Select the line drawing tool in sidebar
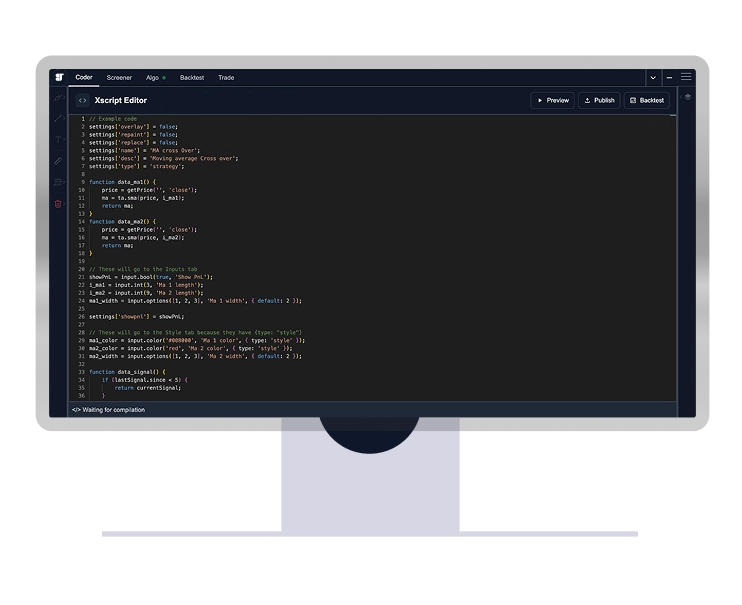742x605 pixels. point(58,118)
